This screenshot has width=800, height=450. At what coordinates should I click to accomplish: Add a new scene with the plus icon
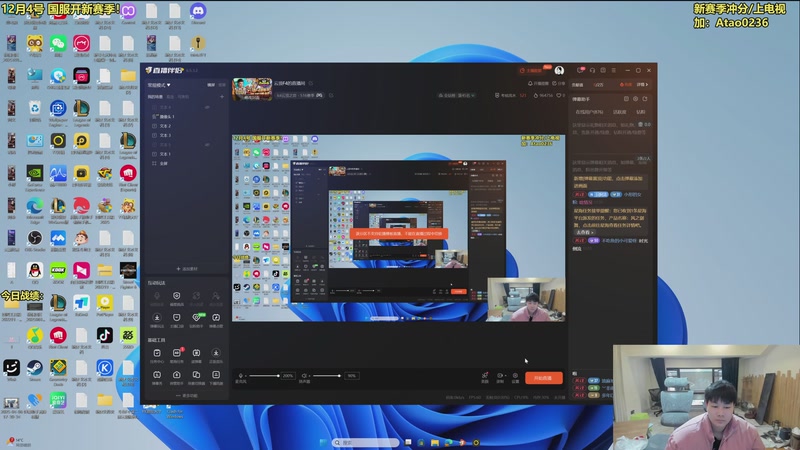pos(222,96)
